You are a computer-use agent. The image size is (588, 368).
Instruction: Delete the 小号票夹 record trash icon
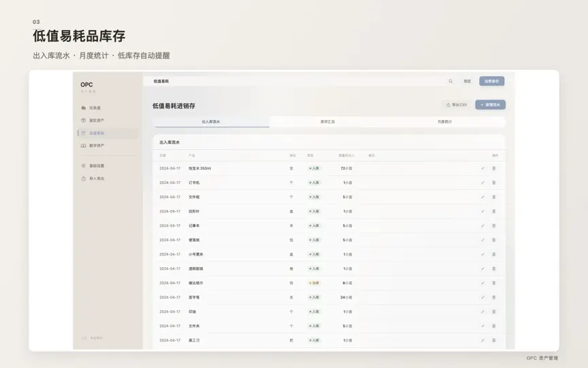[x=494, y=254]
